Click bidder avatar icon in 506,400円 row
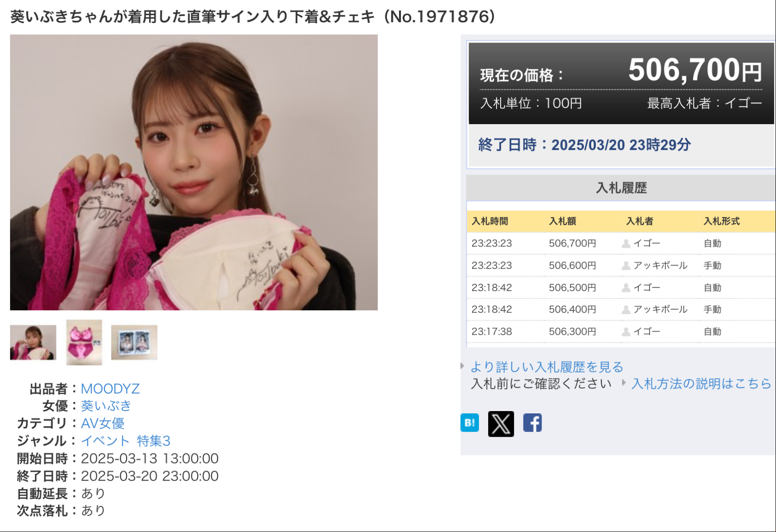The width and height of the screenshot is (776, 532). pyautogui.click(x=626, y=310)
